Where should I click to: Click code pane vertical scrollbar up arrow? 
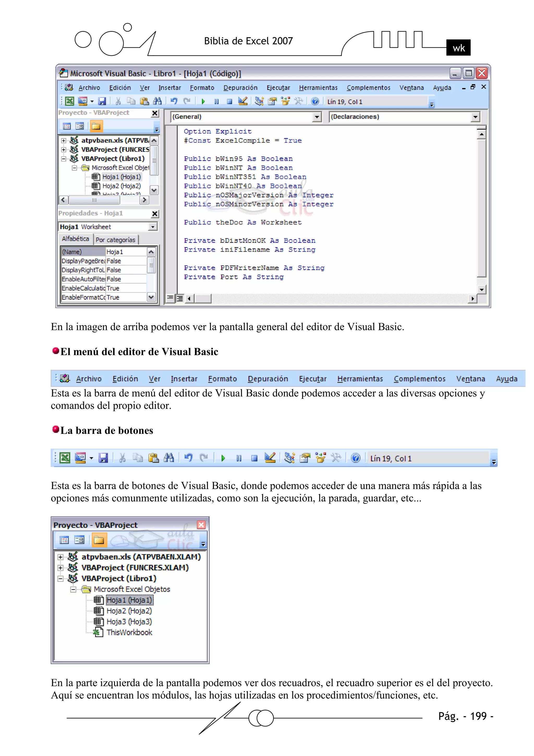482,134
